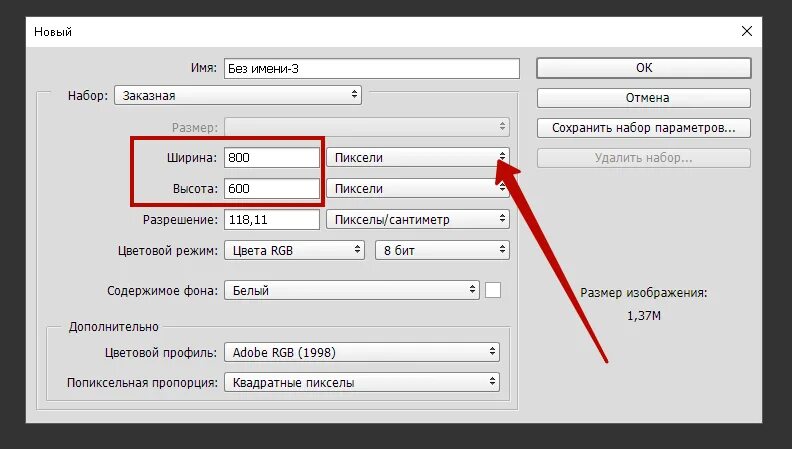Click the Разрешение label

point(180,220)
